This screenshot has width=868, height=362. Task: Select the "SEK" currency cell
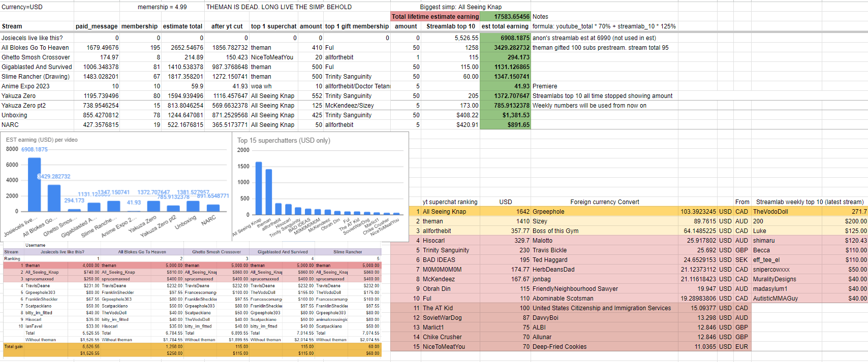coord(741,260)
